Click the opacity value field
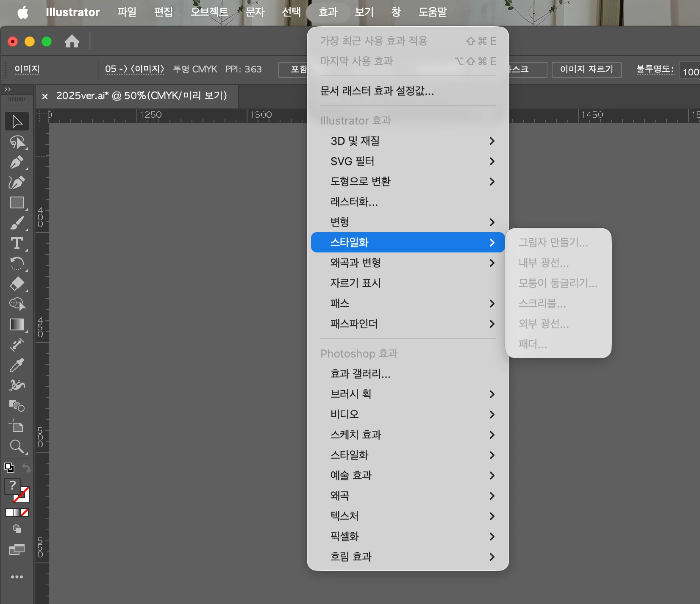700x604 pixels. (x=690, y=70)
